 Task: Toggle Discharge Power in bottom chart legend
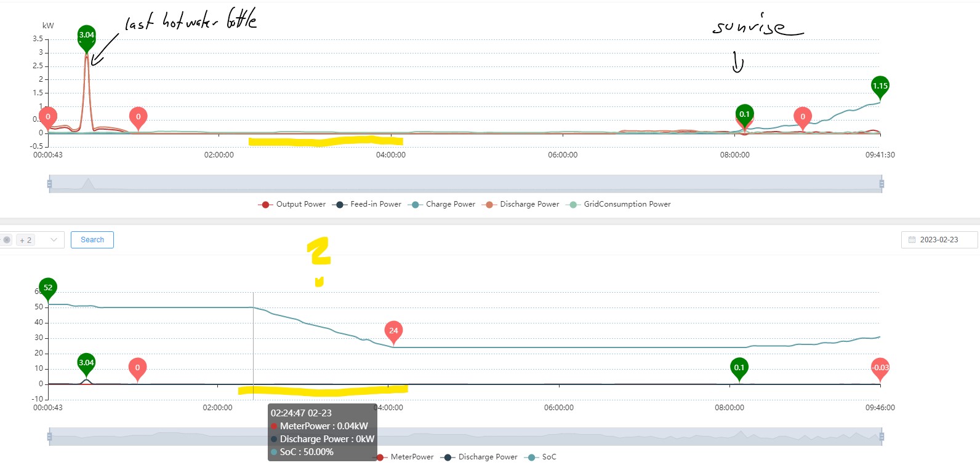click(x=480, y=457)
